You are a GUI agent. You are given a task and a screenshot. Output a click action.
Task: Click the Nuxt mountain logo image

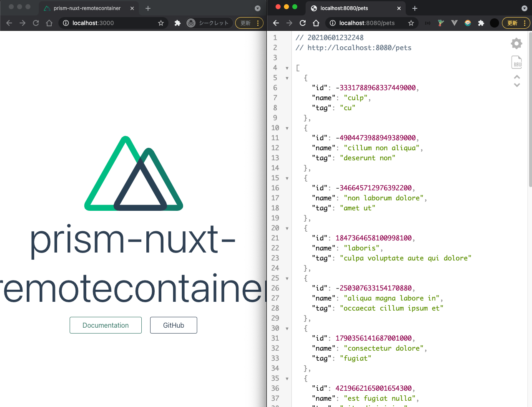tap(134, 173)
